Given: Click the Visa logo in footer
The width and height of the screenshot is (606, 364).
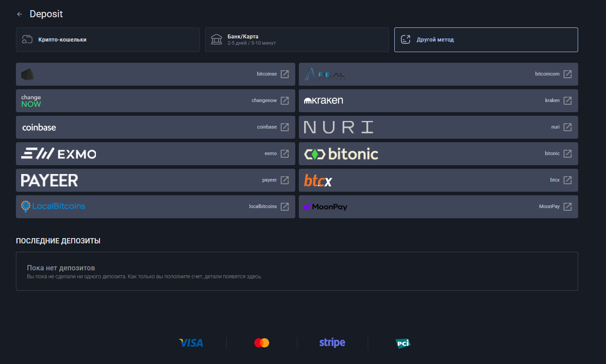Looking at the screenshot, I should [x=191, y=343].
